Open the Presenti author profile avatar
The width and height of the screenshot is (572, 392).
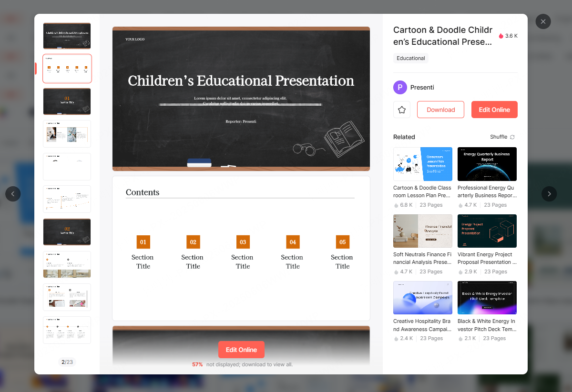(x=400, y=87)
